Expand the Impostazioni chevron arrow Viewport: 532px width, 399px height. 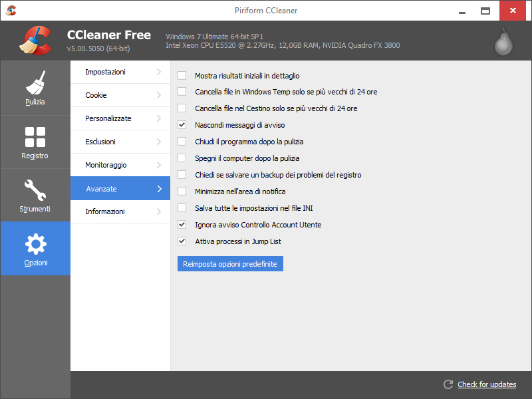(159, 72)
